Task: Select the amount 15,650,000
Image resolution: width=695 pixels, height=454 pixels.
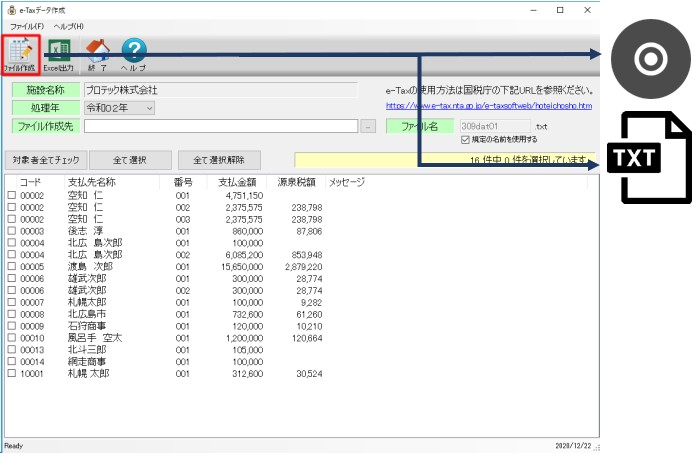Action: 242,267
